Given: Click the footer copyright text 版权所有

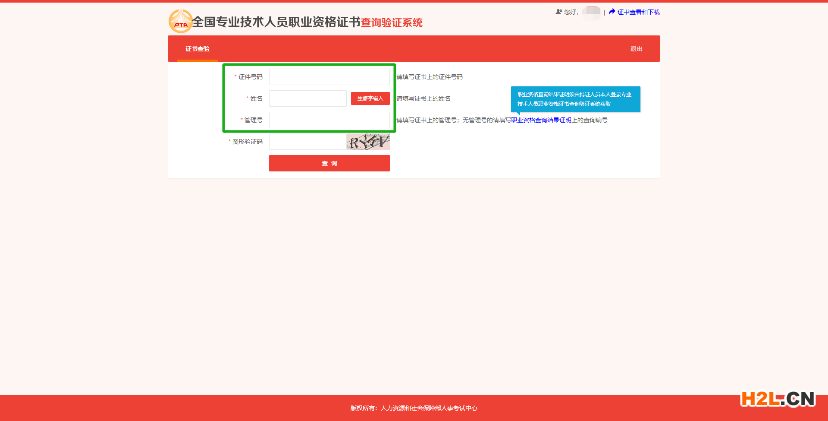Looking at the screenshot, I should click(414, 408).
